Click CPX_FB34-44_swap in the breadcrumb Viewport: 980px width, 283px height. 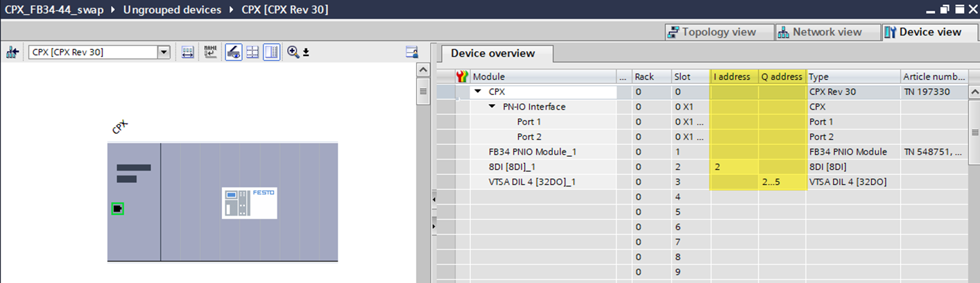53,10
